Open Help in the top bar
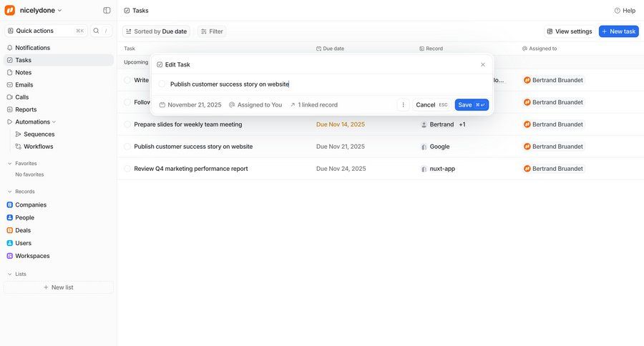 point(625,10)
